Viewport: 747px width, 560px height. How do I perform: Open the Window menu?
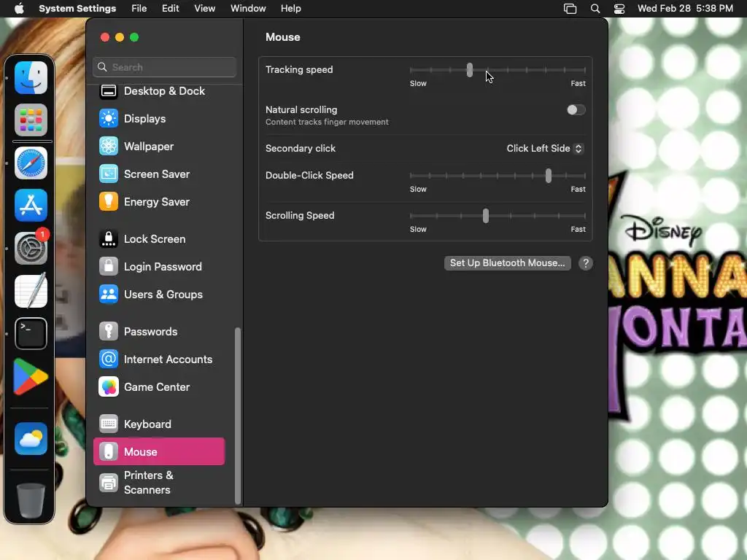click(248, 9)
